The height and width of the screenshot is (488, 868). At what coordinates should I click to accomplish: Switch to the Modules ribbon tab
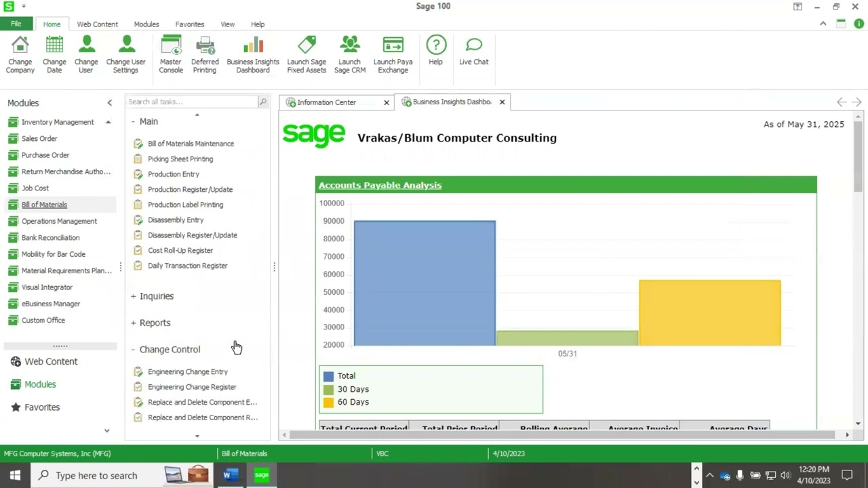click(x=146, y=24)
